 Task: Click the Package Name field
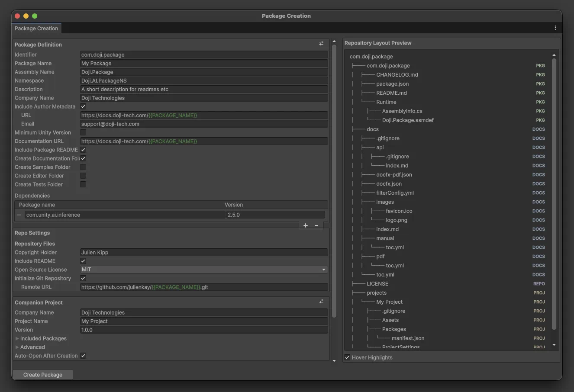click(204, 63)
